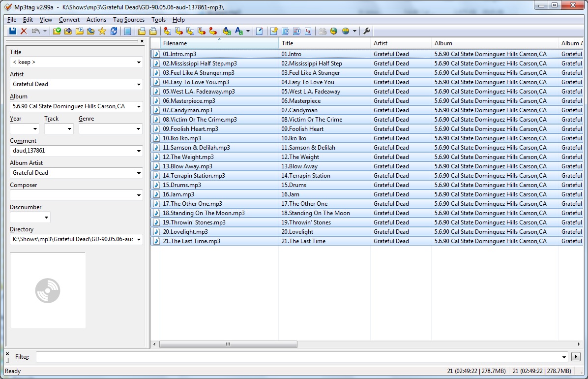Click the empty album cover art box
588x379 pixels.
click(48, 290)
